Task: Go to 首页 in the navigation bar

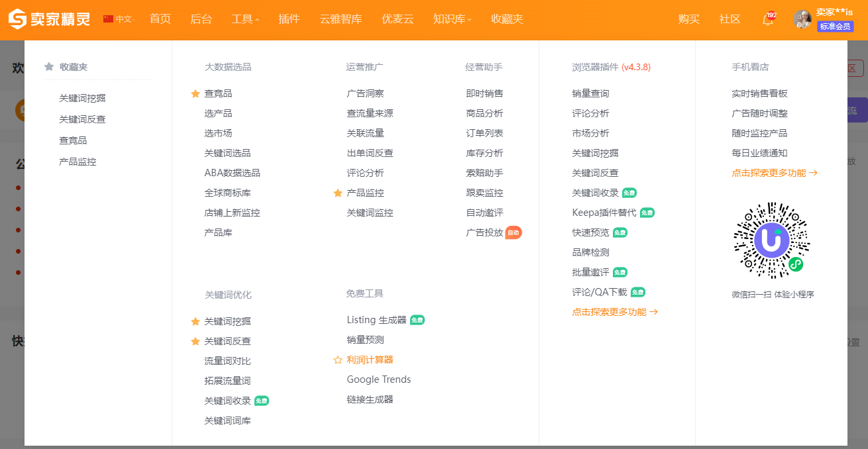Action: [160, 19]
